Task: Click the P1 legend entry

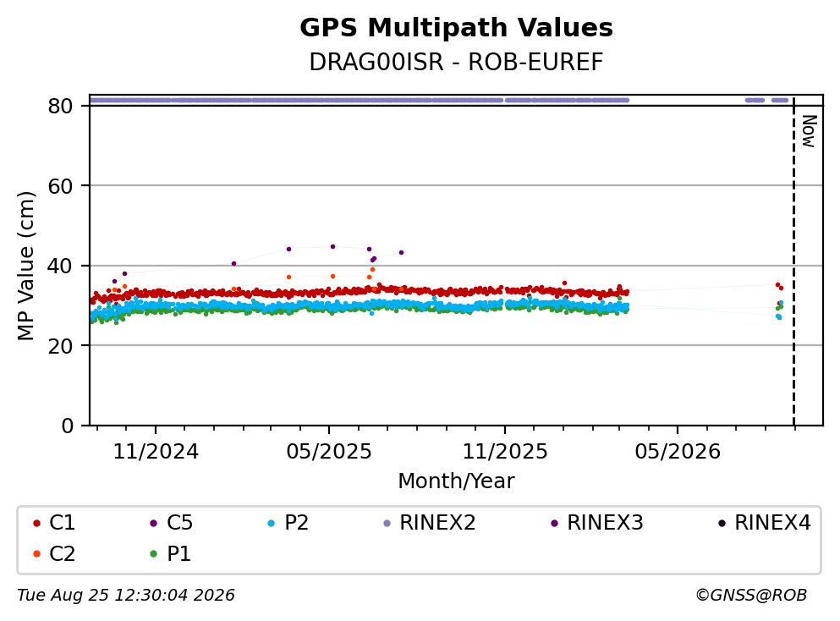Action: pyautogui.click(x=170, y=553)
